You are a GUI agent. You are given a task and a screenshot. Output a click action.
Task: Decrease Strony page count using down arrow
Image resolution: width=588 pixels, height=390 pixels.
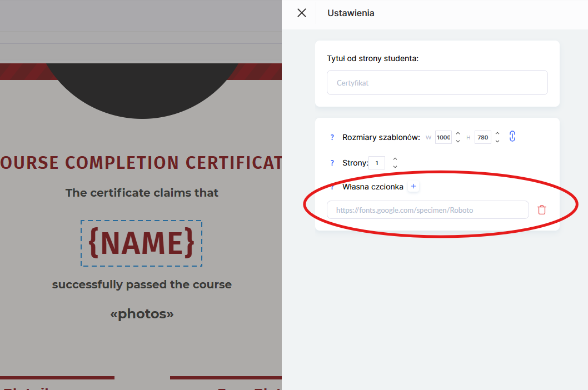(395, 167)
